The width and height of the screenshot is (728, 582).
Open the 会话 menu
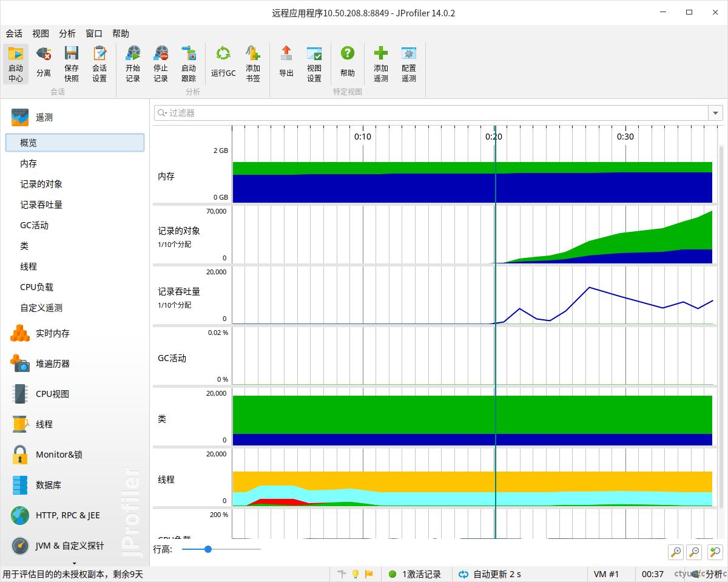(x=14, y=33)
